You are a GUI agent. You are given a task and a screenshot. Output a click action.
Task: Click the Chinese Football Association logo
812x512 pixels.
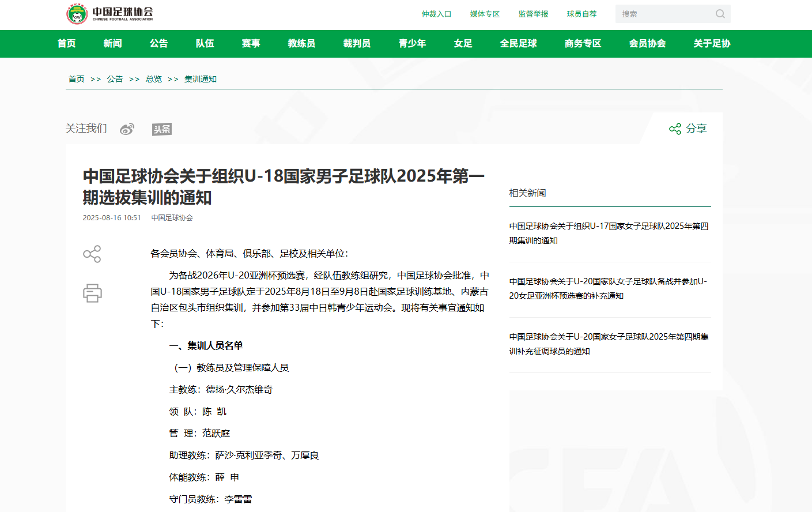coord(109,14)
